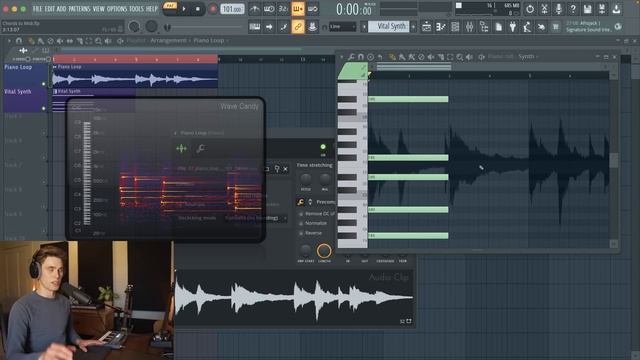This screenshot has width=640, height=360.
Task: Open the FILE menu
Action: [x=37, y=9]
